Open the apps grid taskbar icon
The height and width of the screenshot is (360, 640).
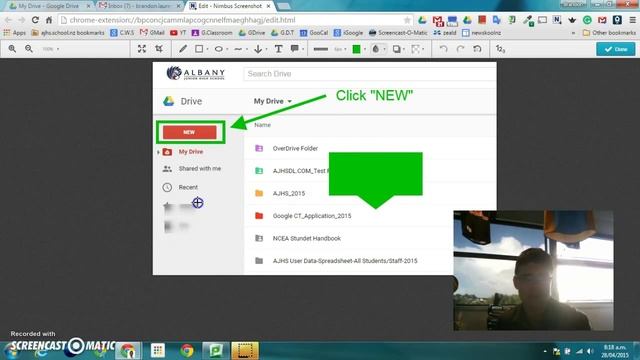pos(158,350)
